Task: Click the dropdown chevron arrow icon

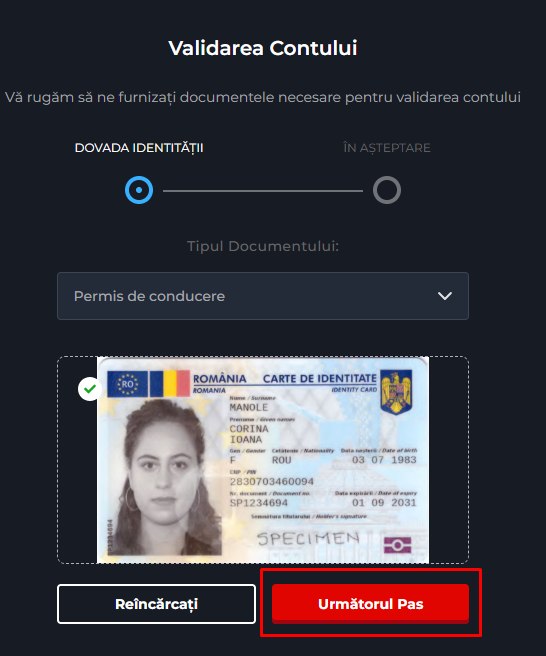Action: (444, 296)
